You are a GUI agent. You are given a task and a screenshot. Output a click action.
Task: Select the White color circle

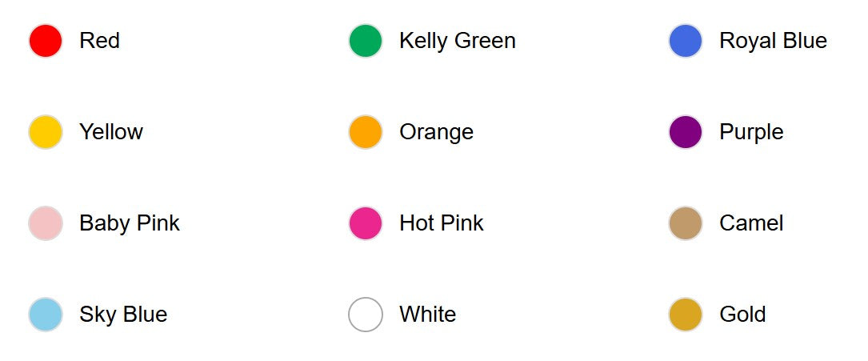(366, 315)
